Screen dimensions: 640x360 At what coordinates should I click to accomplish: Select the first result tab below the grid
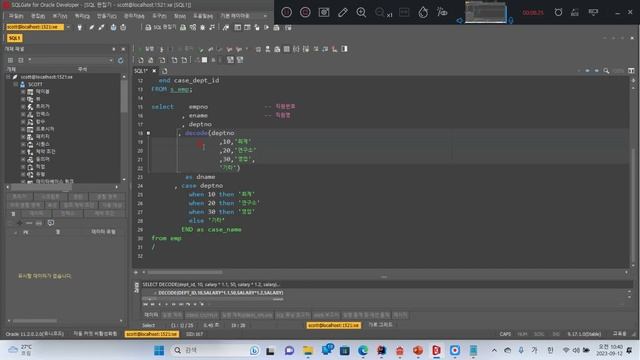tap(151, 315)
